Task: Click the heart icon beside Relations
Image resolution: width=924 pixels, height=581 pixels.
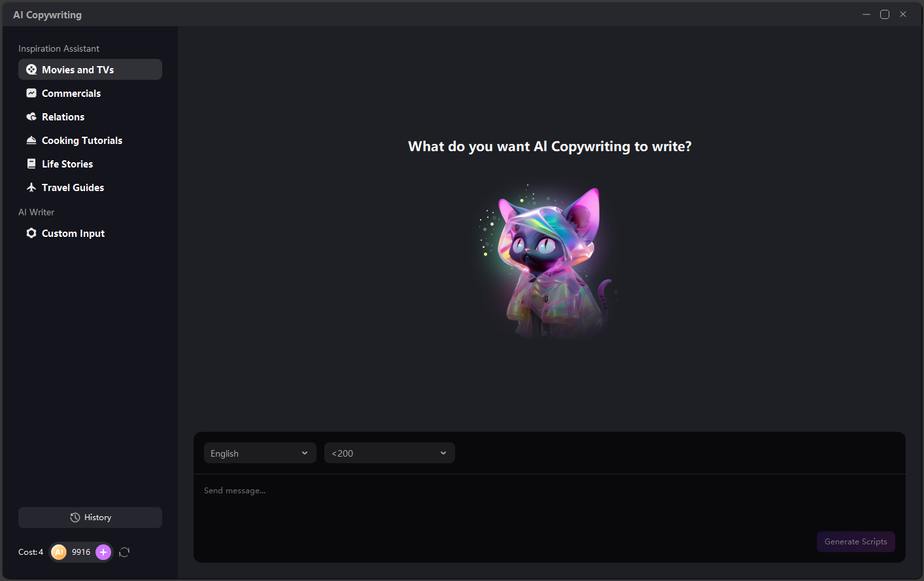Action: click(31, 116)
